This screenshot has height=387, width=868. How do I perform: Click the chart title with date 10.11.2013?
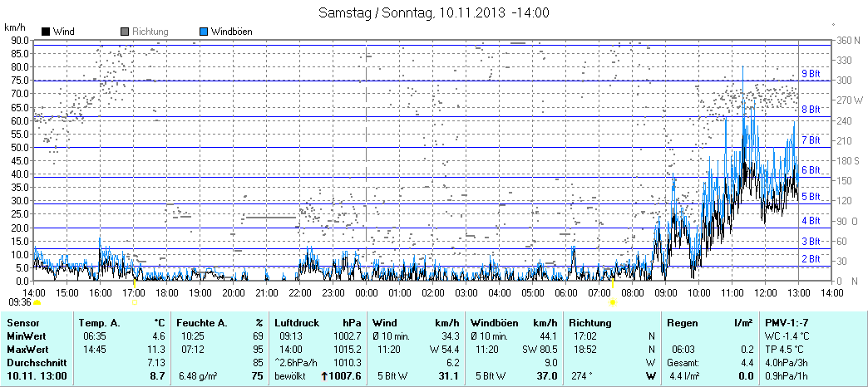(x=434, y=13)
